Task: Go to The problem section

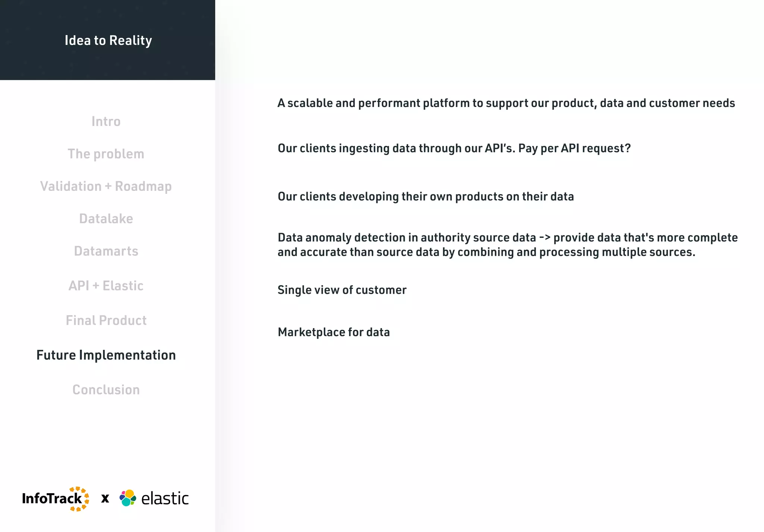Action: coord(106,154)
